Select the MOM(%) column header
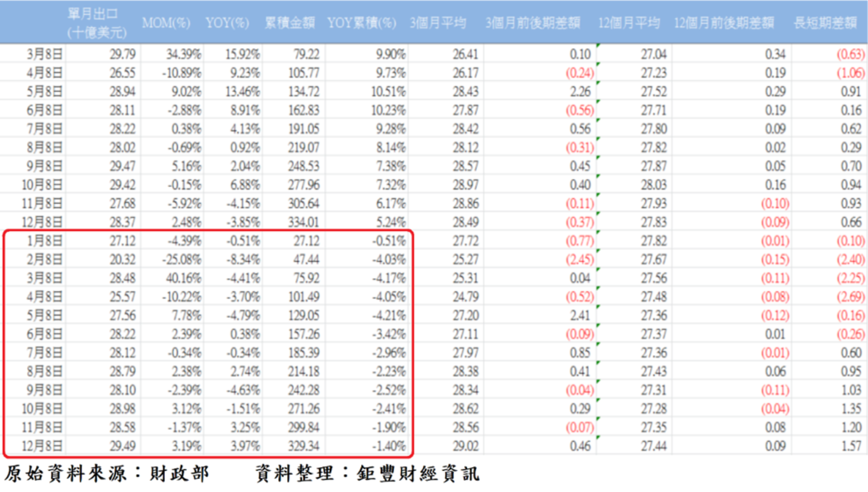This screenshot has height=492, width=868. pos(166,23)
